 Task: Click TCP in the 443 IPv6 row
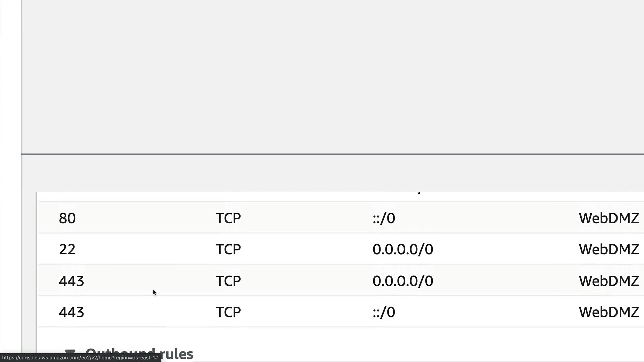(x=228, y=312)
